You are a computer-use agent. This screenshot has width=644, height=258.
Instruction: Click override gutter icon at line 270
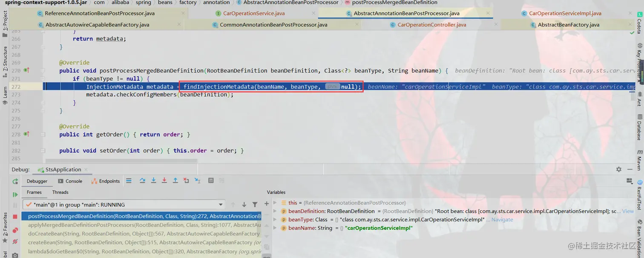tap(26, 70)
